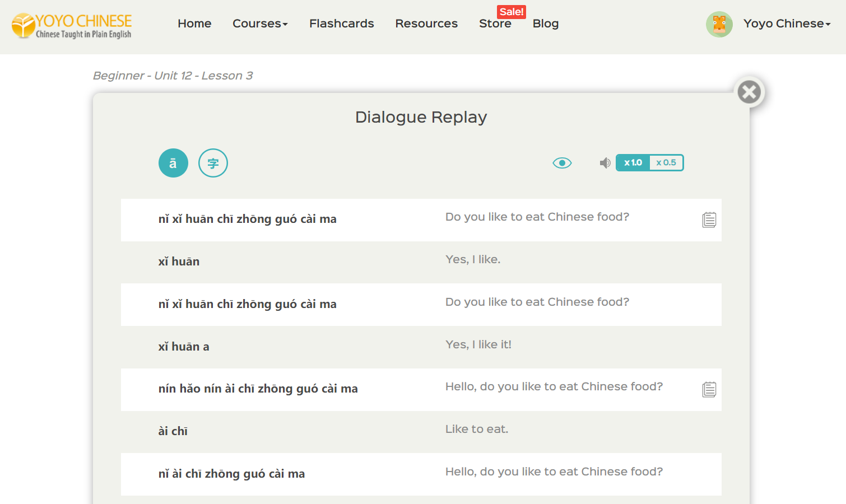
Task: Expand the Courses dropdown menu
Action: click(260, 24)
